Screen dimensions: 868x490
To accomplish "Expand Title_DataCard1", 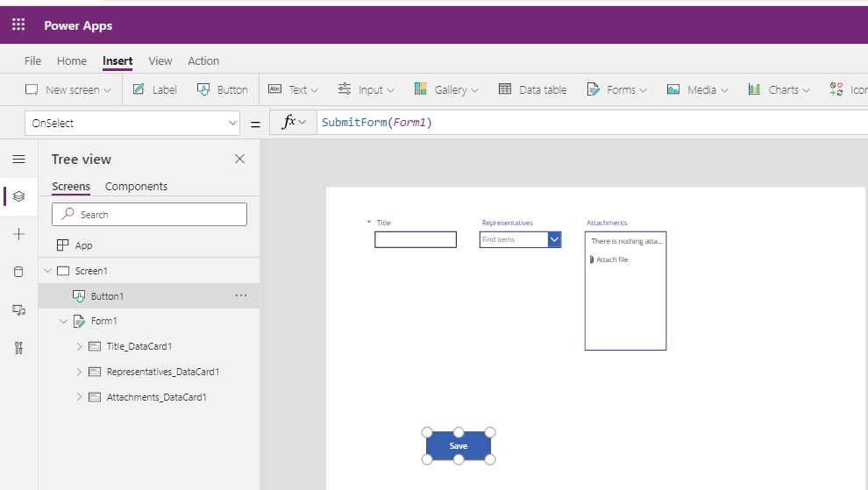I will point(79,346).
